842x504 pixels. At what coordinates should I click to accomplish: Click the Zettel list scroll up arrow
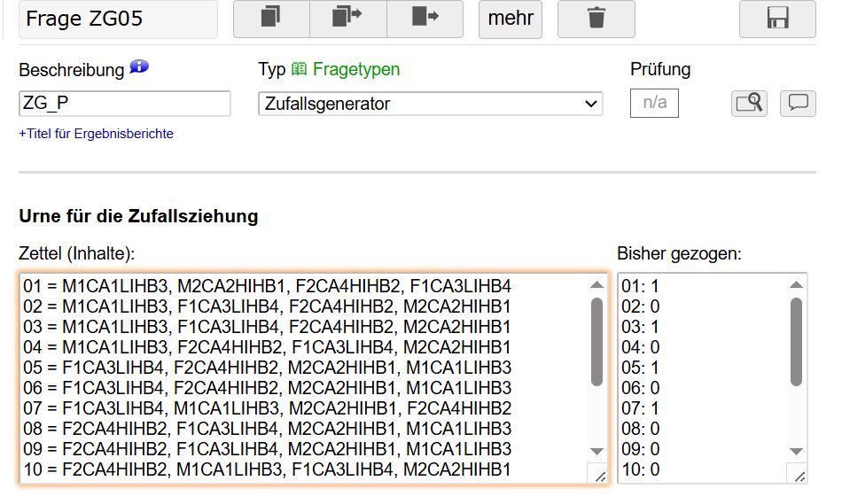coord(596,285)
